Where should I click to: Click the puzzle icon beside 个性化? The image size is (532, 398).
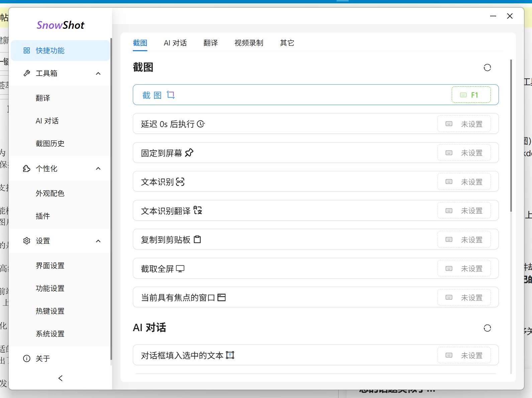(x=27, y=169)
